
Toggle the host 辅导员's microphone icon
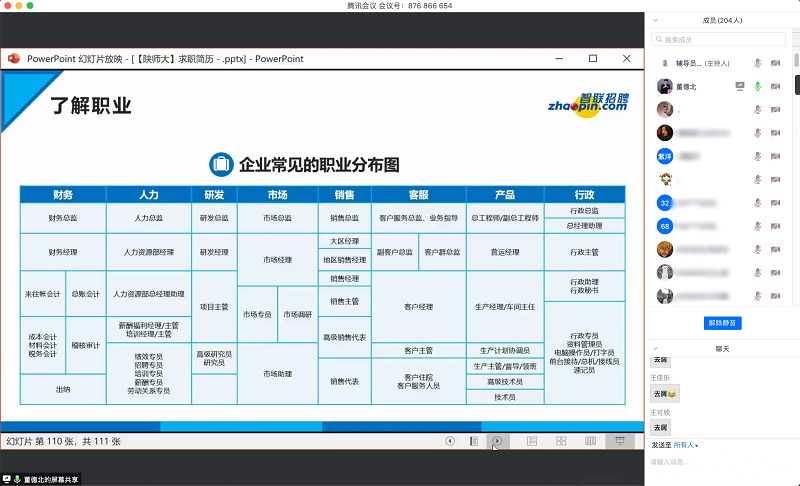(757, 62)
